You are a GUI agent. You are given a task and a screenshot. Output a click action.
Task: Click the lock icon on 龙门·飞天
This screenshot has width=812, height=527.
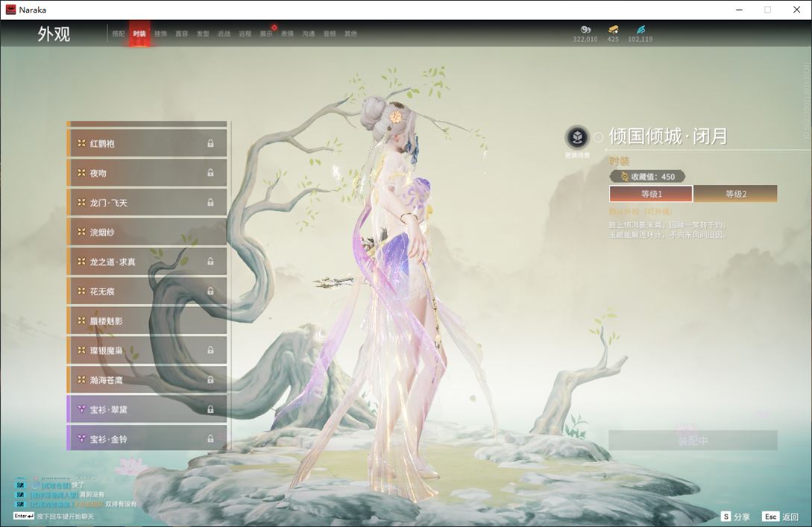pyautogui.click(x=211, y=203)
